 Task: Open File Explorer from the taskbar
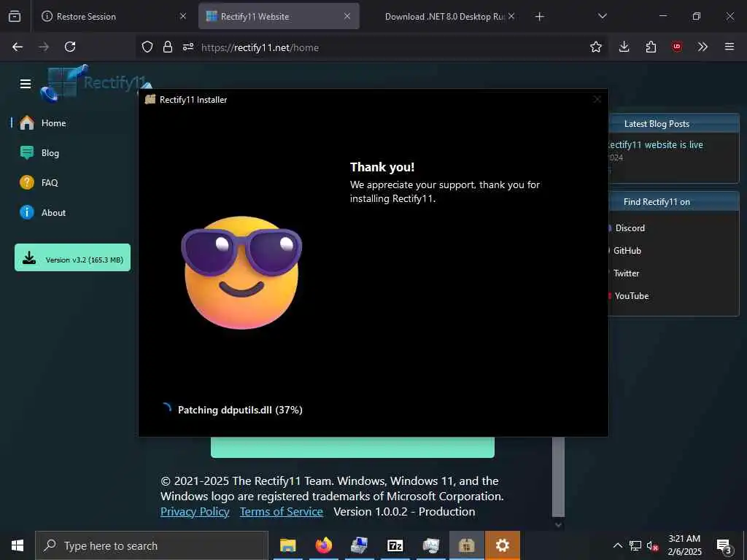(x=287, y=545)
